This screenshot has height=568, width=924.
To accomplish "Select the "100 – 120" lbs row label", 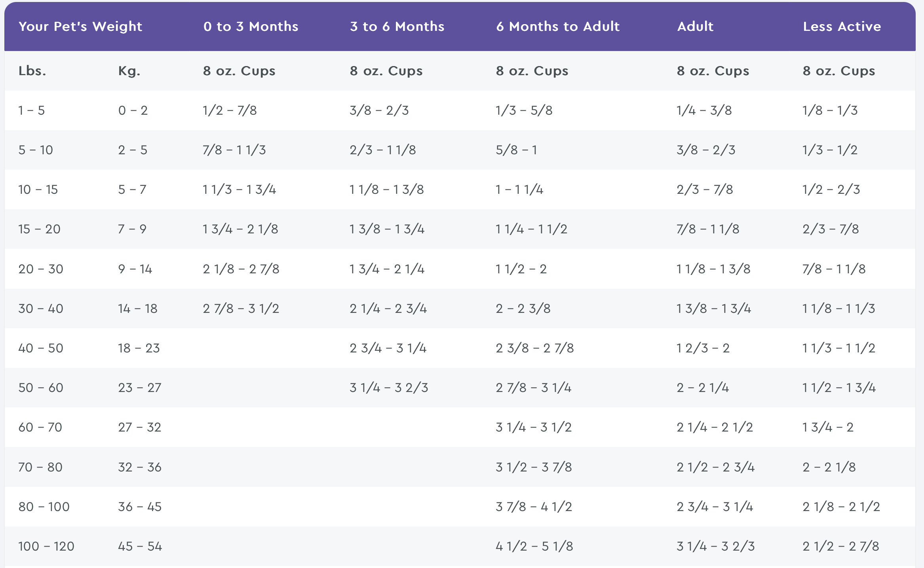I will 46,546.
